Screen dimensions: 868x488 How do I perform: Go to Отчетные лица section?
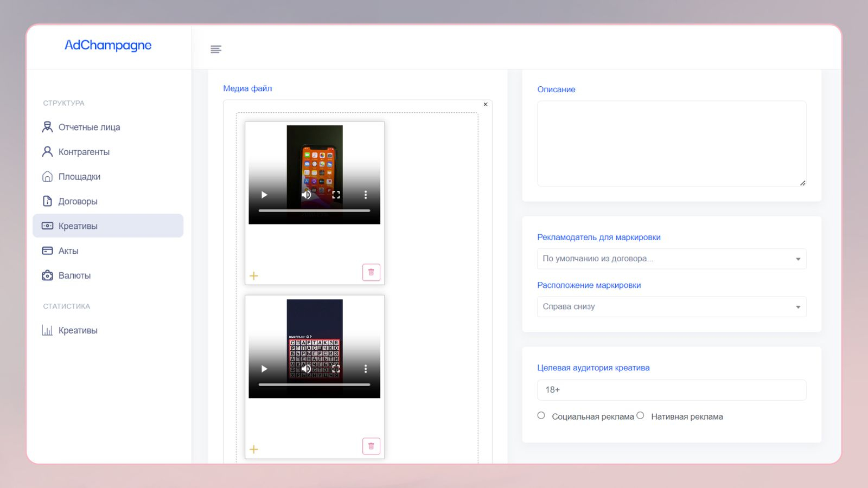pyautogui.click(x=89, y=127)
